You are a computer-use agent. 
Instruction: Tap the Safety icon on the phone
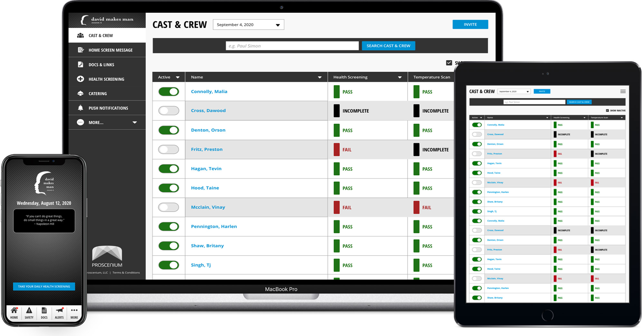[29, 312]
